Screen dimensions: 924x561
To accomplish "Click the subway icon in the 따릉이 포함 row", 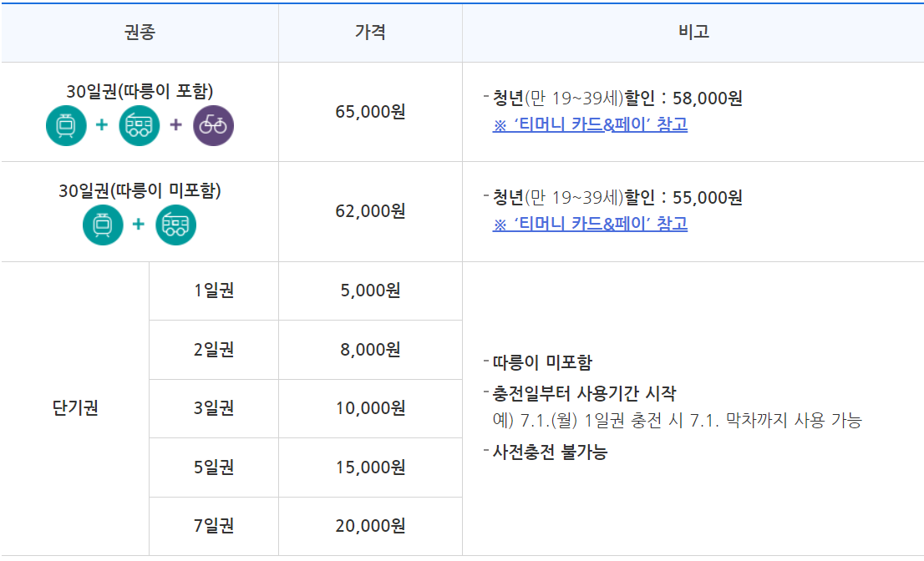I will click(66, 125).
